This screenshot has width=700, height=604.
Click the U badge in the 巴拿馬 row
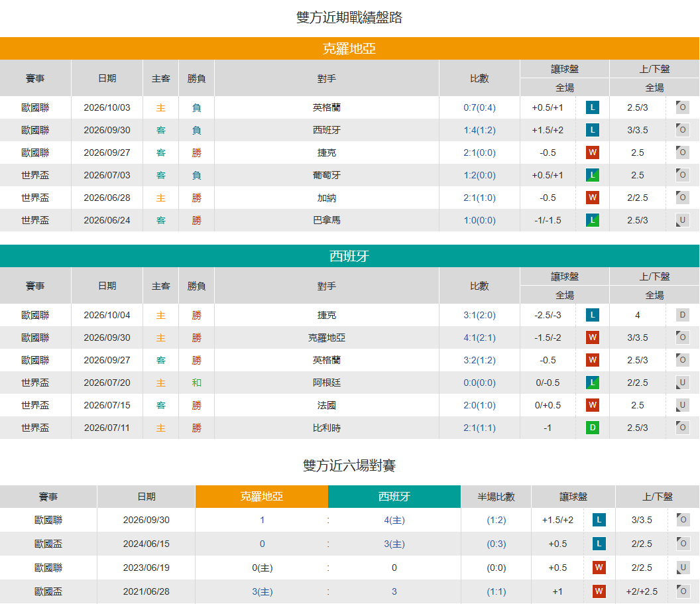[683, 220]
